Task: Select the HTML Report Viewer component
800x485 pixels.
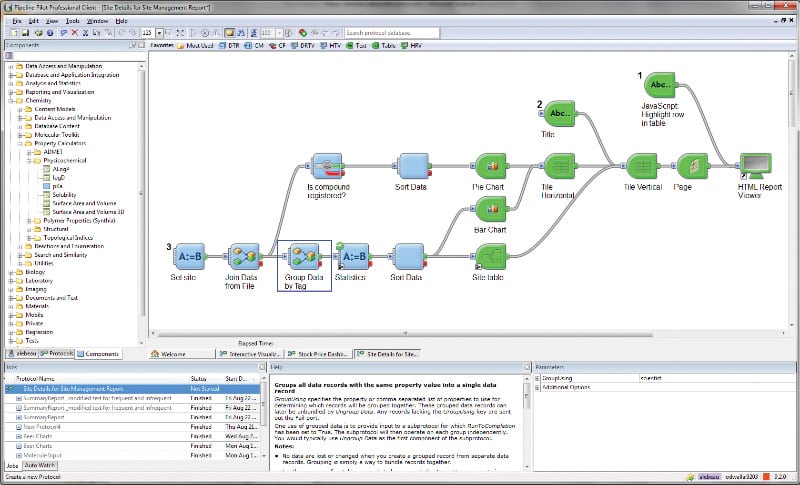Action: pyautogui.click(x=755, y=166)
